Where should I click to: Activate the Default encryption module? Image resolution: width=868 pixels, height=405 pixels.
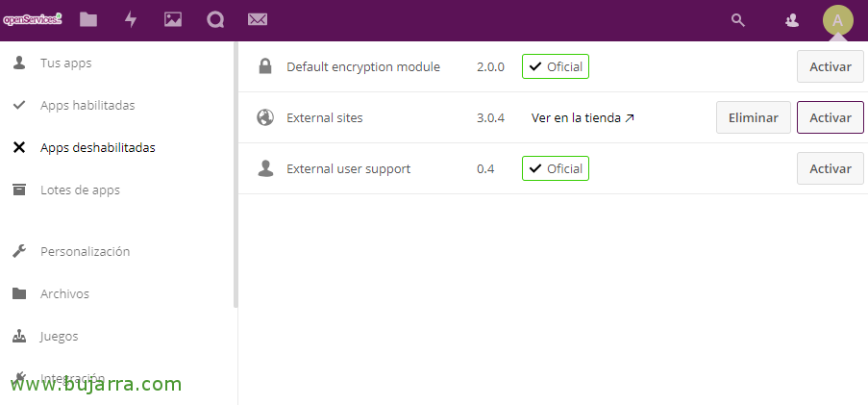831,66
